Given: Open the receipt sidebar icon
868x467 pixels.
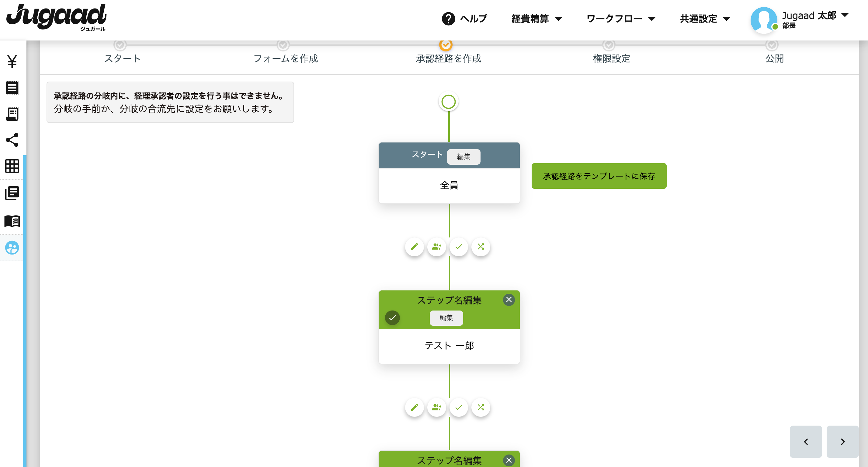Looking at the screenshot, I should [x=12, y=114].
